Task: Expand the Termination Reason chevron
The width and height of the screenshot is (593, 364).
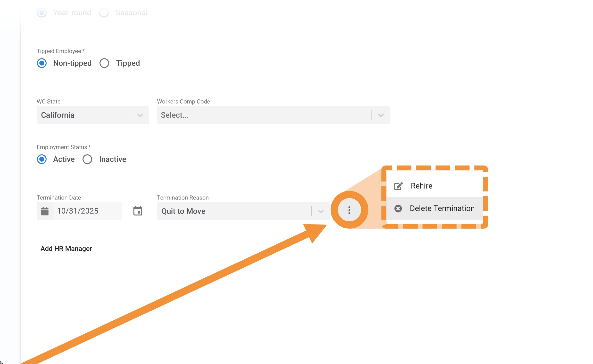Action: tap(321, 211)
